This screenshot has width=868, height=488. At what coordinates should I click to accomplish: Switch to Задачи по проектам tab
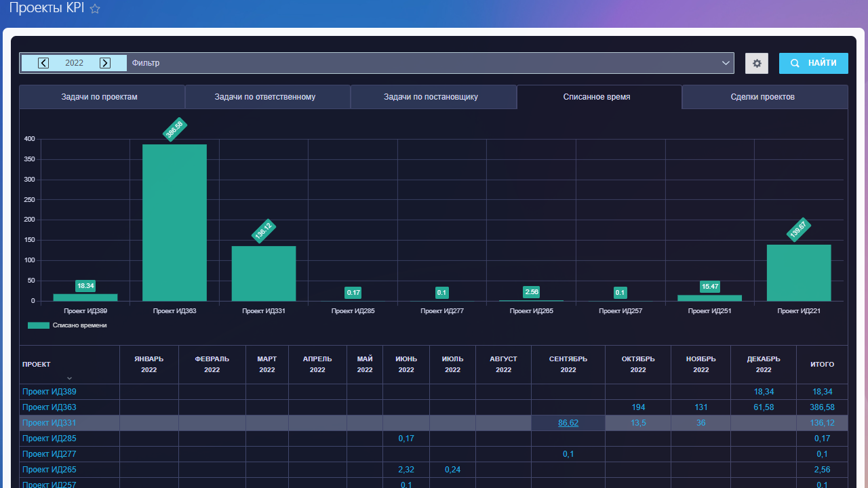click(99, 97)
